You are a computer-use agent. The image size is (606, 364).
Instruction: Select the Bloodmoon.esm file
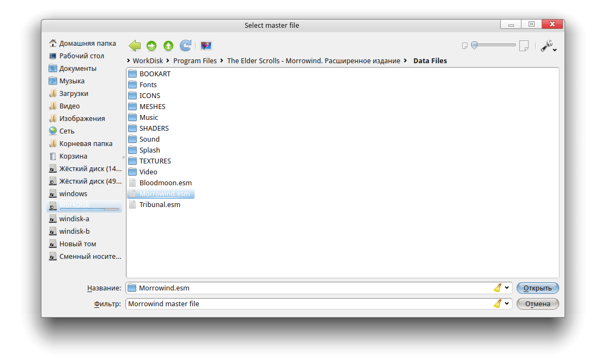tap(160, 183)
